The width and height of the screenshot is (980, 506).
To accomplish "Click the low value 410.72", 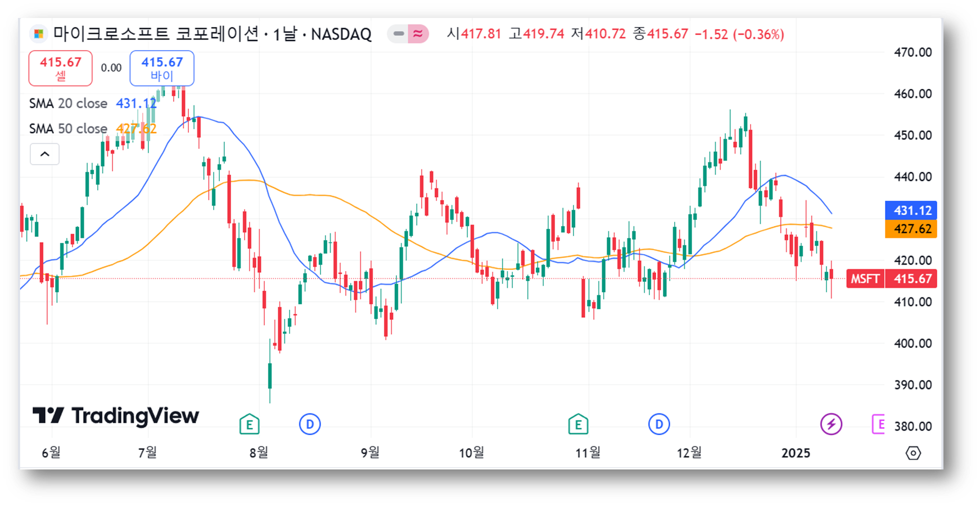I will pyautogui.click(x=606, y=34).
